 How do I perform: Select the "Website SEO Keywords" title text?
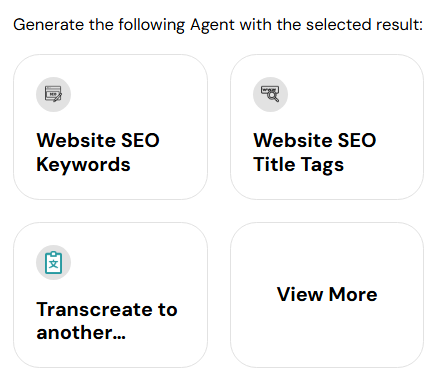(98, 152)
